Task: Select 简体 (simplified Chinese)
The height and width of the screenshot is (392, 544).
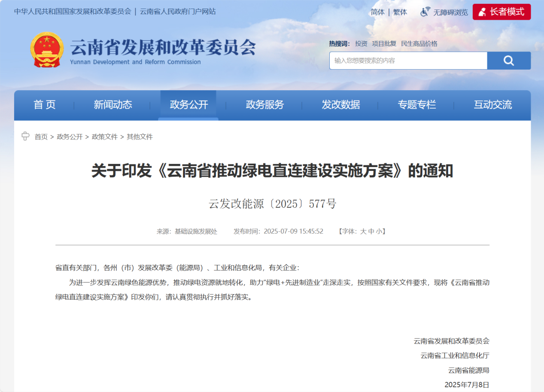Action: [377, 12]
